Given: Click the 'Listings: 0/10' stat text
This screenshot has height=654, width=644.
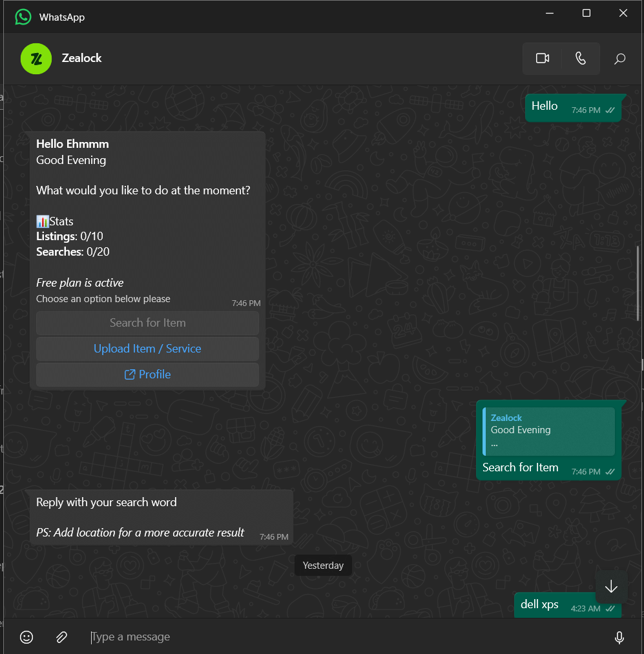Looking at the screenshot, I should pos(70,236).
